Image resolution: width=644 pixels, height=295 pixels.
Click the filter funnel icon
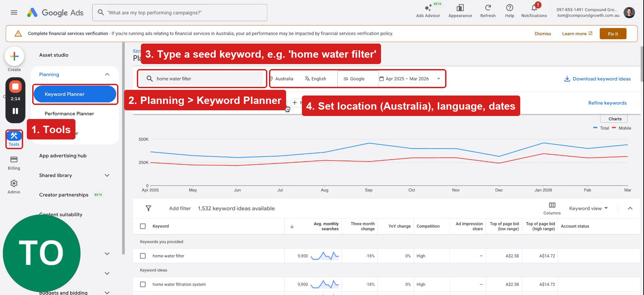pos(148,208)
